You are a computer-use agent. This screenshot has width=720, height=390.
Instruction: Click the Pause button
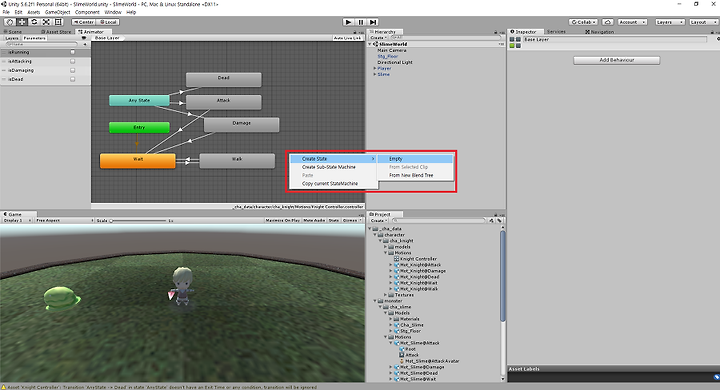coord(361,22)
